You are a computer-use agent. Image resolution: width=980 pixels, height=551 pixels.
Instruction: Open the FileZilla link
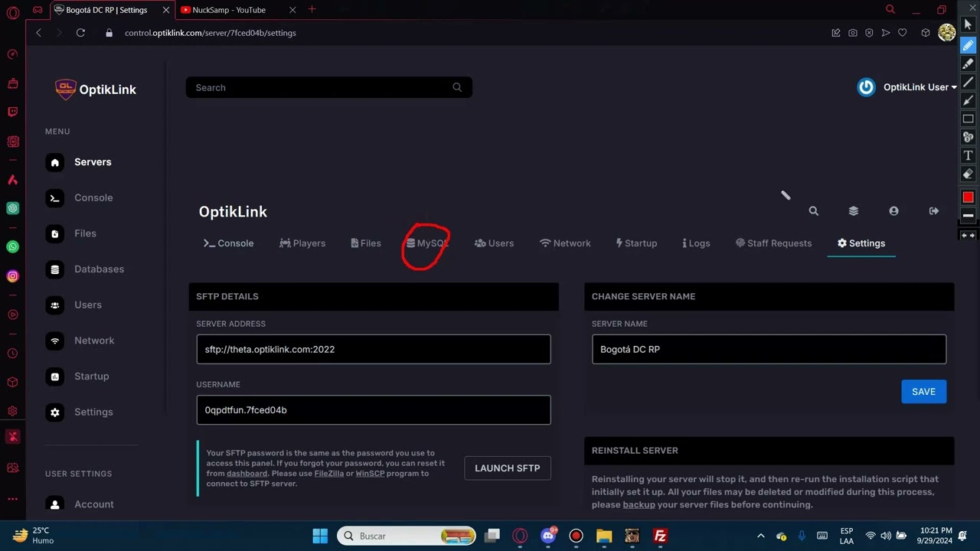[x=329, y=474]
